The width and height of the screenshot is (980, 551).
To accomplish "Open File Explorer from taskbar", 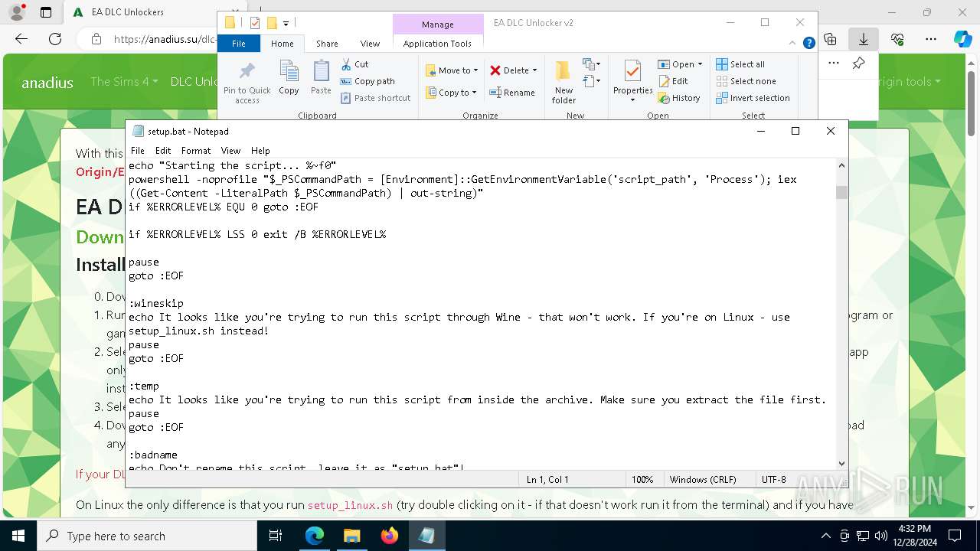I will click(351, 536).
